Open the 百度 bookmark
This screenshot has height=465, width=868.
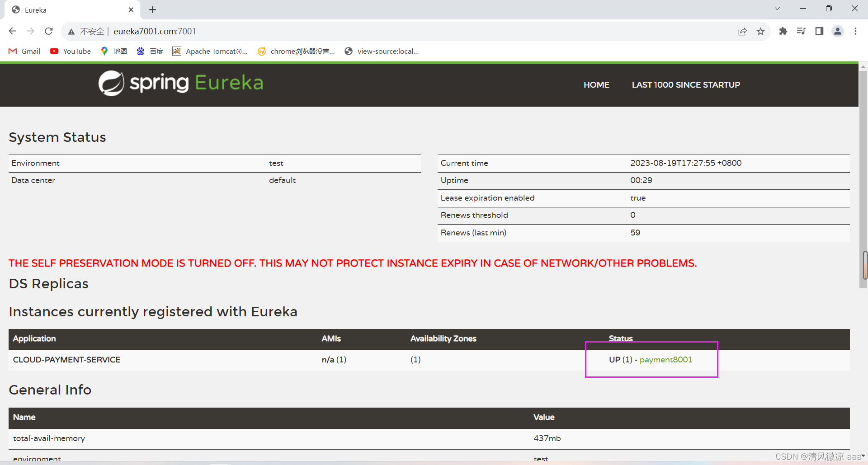(150, 51)
